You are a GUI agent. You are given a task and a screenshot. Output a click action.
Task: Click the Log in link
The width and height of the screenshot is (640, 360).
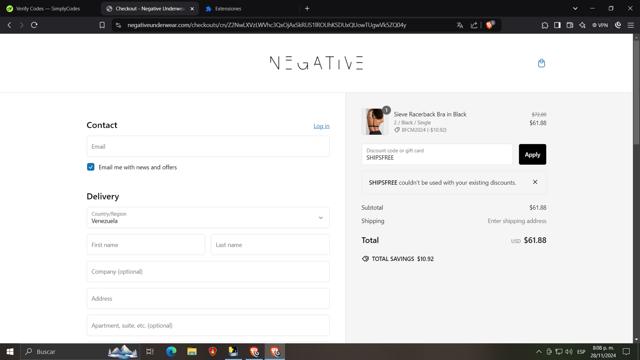coord(321,126)
